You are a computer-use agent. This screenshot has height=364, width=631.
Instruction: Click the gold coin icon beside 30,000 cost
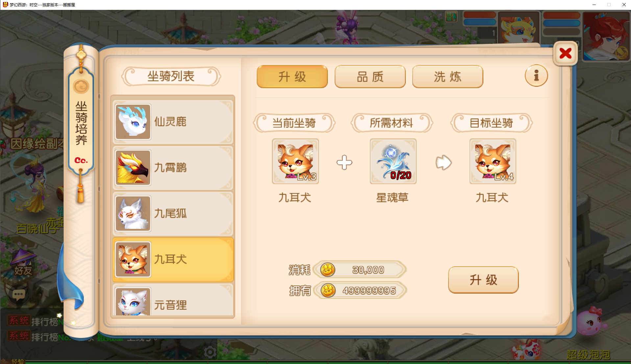[x=328, y=270]
